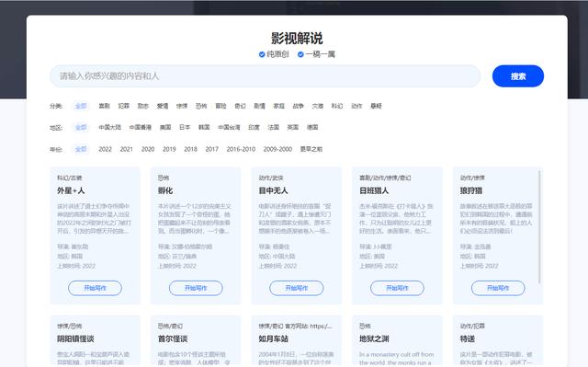Viewport: 588px width, 367px height.
Task: Filter category by 恐怖
Action: pos(201,106)
